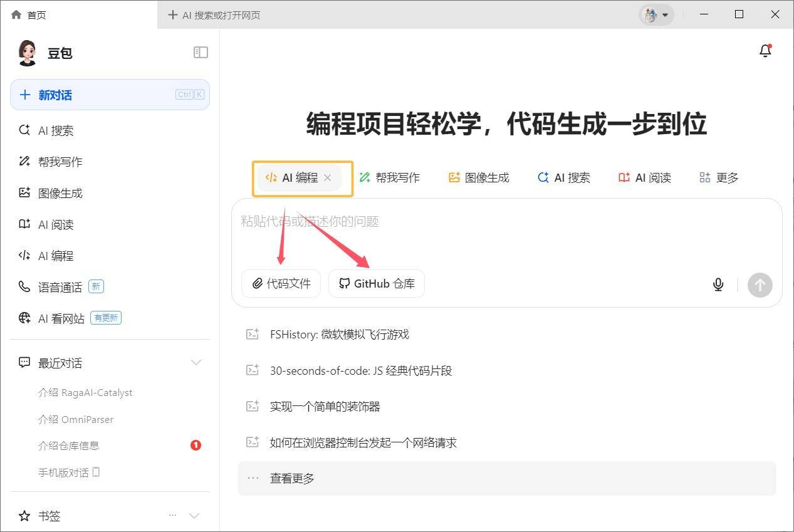Click the phone icon after 手机版对话
Viewport: 794px width, 532px height.
96,472
